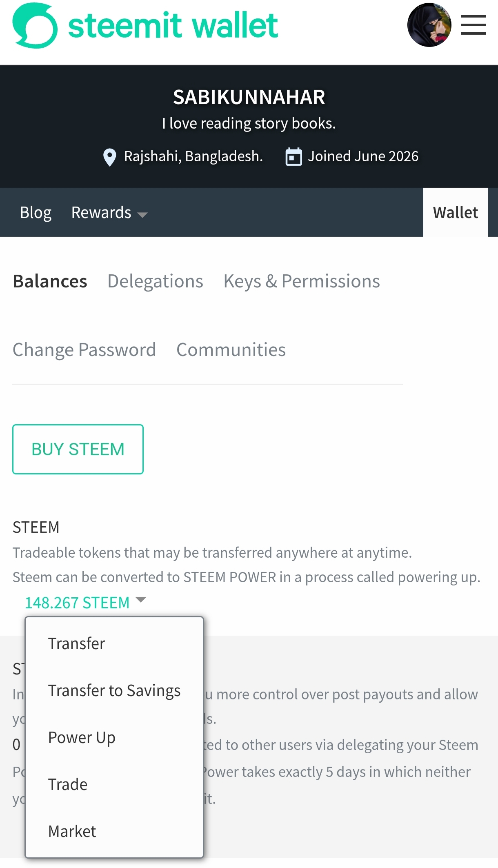
Task: Click the Steemit logo icon
Action: (x=35, y=25)
